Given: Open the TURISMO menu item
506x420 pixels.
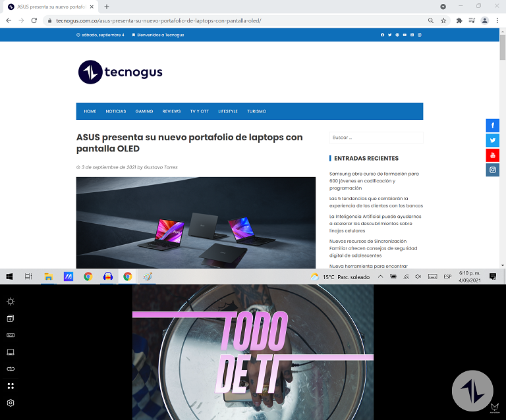Looking at the screenshot, I should click(256, 111).
